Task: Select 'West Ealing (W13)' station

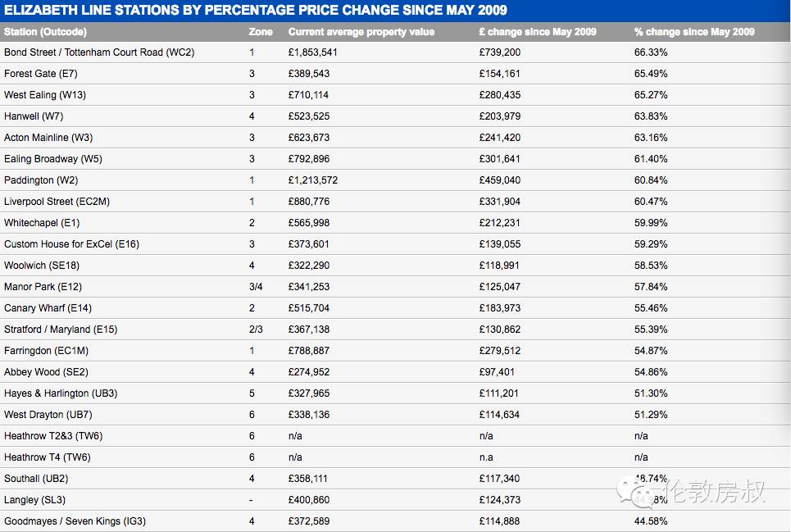Action: click(x=45, y=95)
